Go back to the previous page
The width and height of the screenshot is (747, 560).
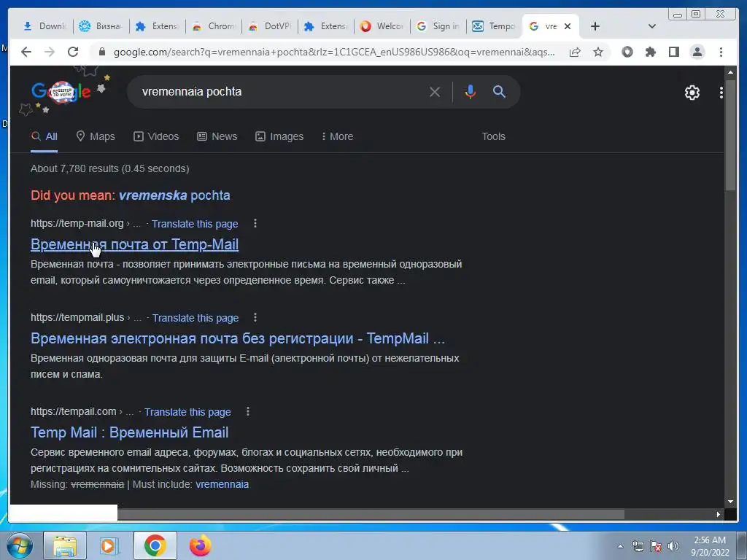pyautogui.click(x=26, y=52)
